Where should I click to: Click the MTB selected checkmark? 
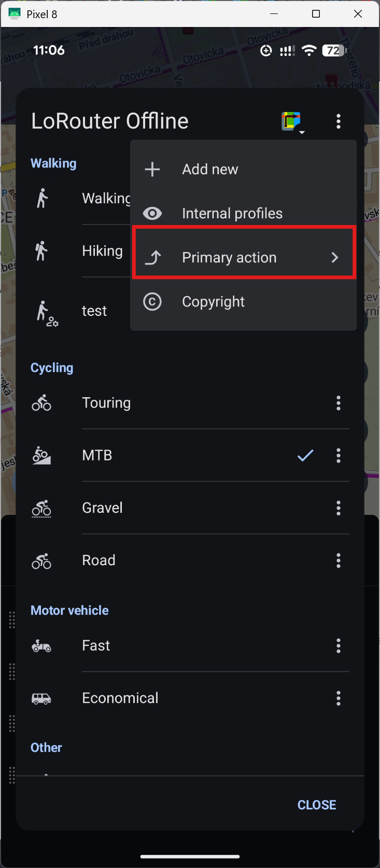tap(305, 455)
